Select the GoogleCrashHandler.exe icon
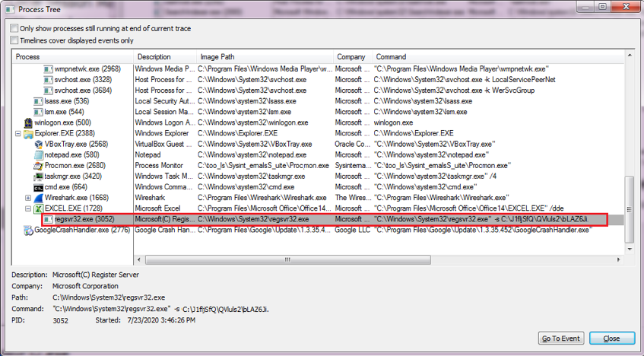The image size is (644, 356). coord(28,230)
